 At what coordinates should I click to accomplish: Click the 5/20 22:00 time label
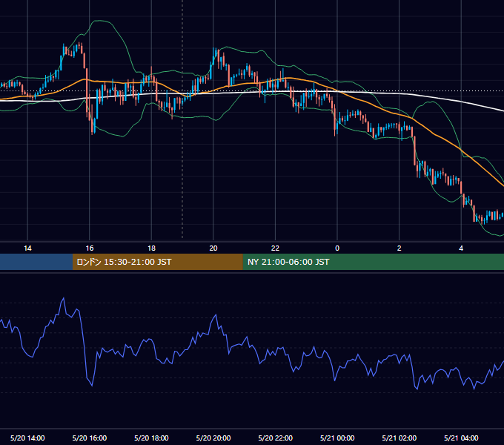click(x=275, y=438)
